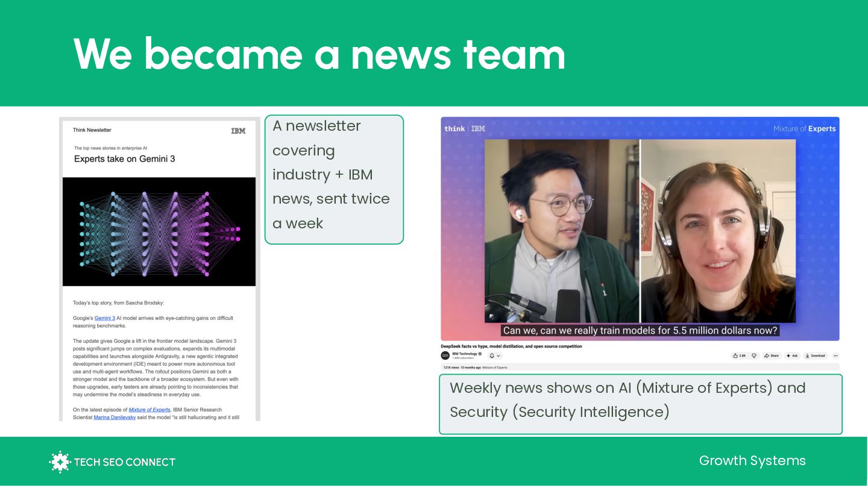868x488 pixels.
Task: Click the DeepSeek facts vs hype video title
Action: point(511,346)
